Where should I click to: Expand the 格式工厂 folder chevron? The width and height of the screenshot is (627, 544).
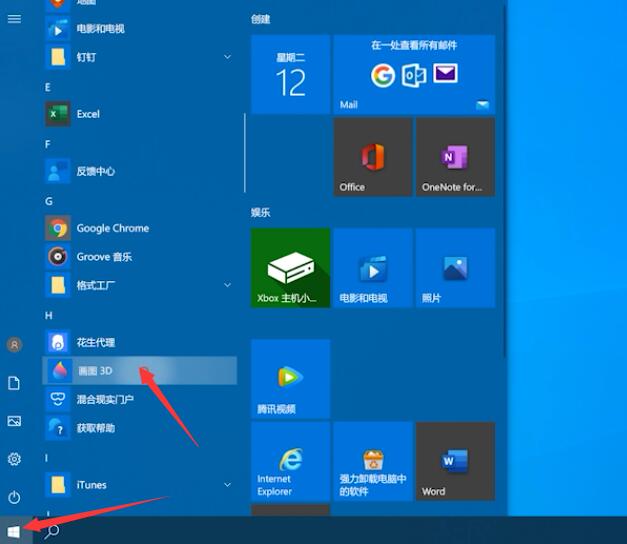227,285
